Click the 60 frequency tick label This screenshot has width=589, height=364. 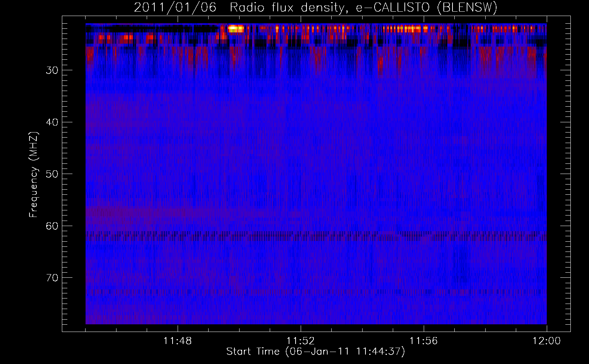click(52, 226)
